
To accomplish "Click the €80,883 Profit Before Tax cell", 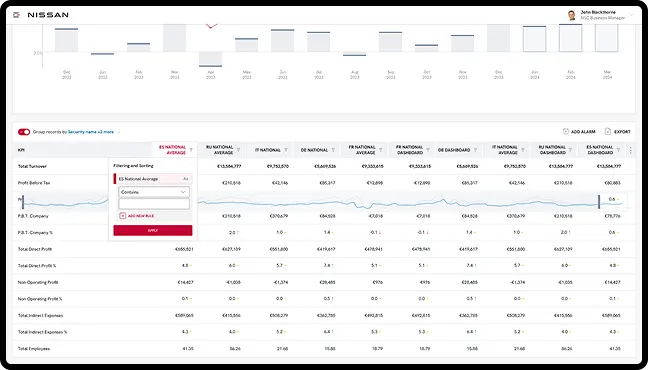I will click(x=612, y=183).
